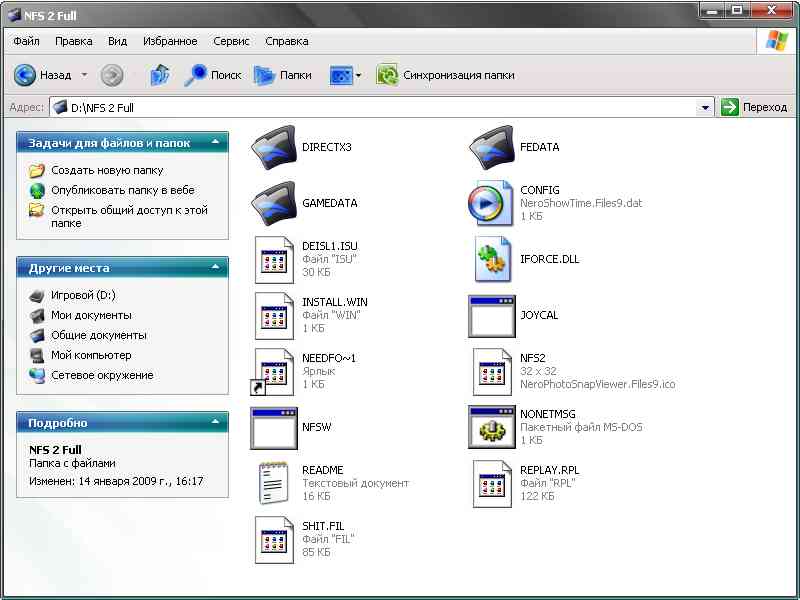Click file name text 'NONETMSG'
The image size is (800, 600).
(547, 414)
